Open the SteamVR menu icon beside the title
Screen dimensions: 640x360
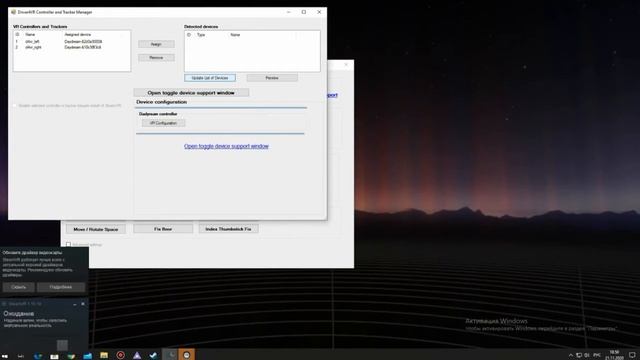tap(4, 304)
